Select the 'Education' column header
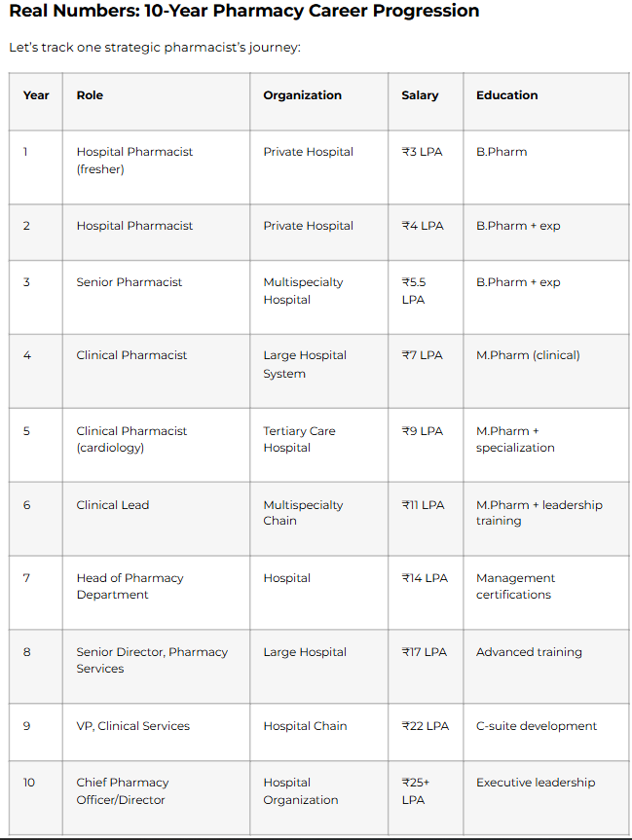Screen dimensions: 632x840 506,95
